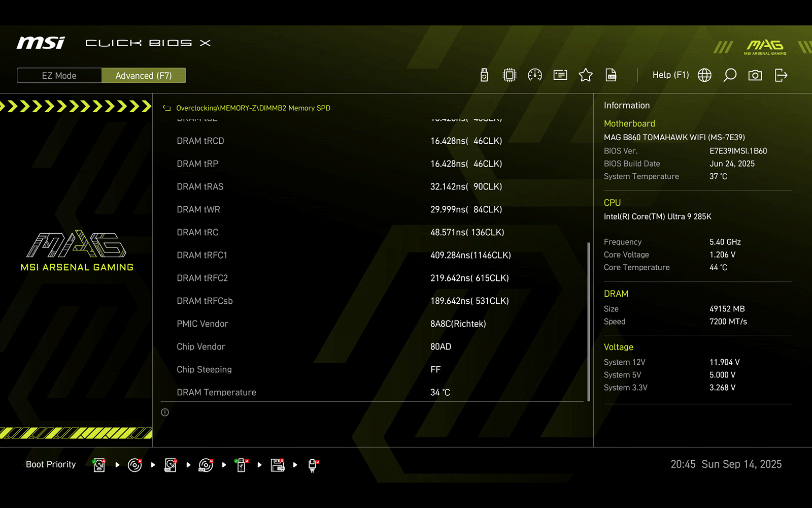Image resolution: width=812 pixels, height=508 pixels.
Task: Click the value 32.142ns( 90CLK)
Action: (x=466, y=186)
